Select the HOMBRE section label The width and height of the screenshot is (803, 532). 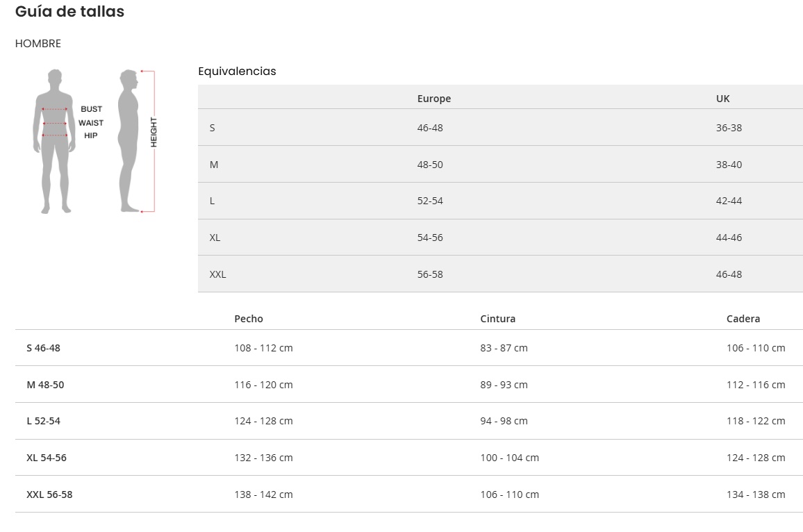[x=38, y=44]
